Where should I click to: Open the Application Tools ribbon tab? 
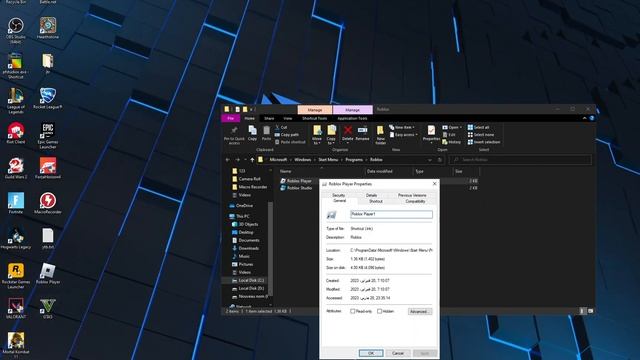point(352,118)
